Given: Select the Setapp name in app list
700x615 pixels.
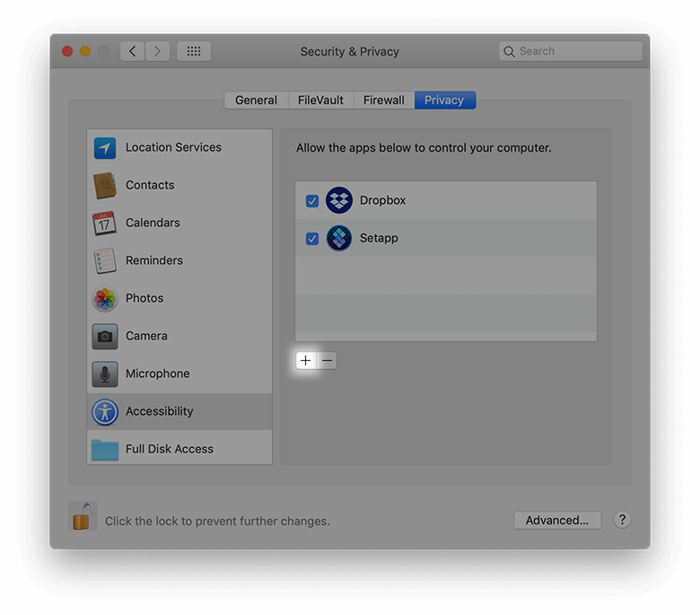Looking at the screenshot, I should click(x=379, y=238).
